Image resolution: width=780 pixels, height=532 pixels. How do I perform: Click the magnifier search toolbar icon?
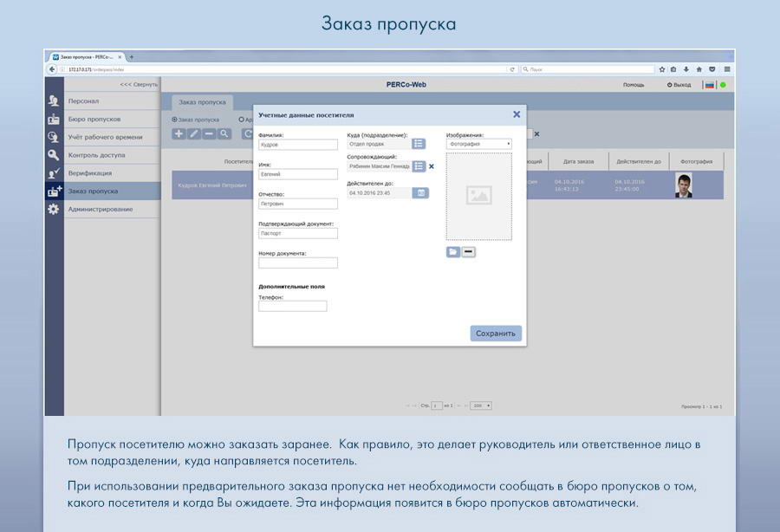[x=224, y=133]
